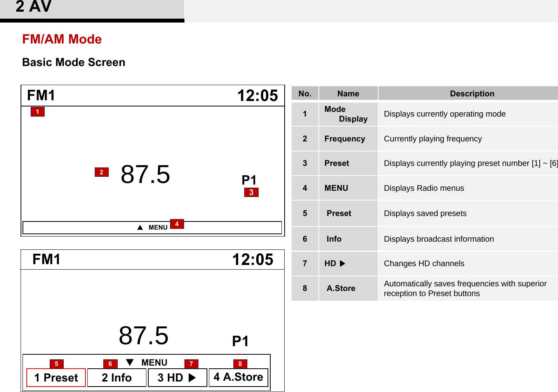Click the 2 AV chapter header
Screen dimensions: 558x392
[33, 7]
